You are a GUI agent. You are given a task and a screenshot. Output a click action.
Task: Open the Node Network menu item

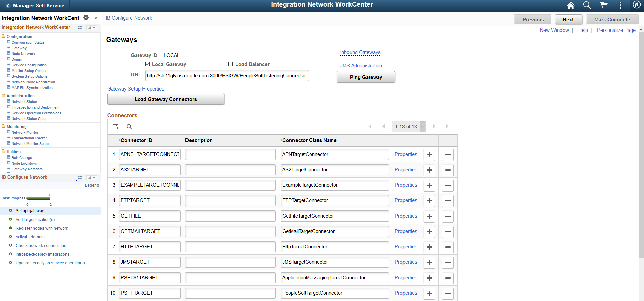pos(23,54)
